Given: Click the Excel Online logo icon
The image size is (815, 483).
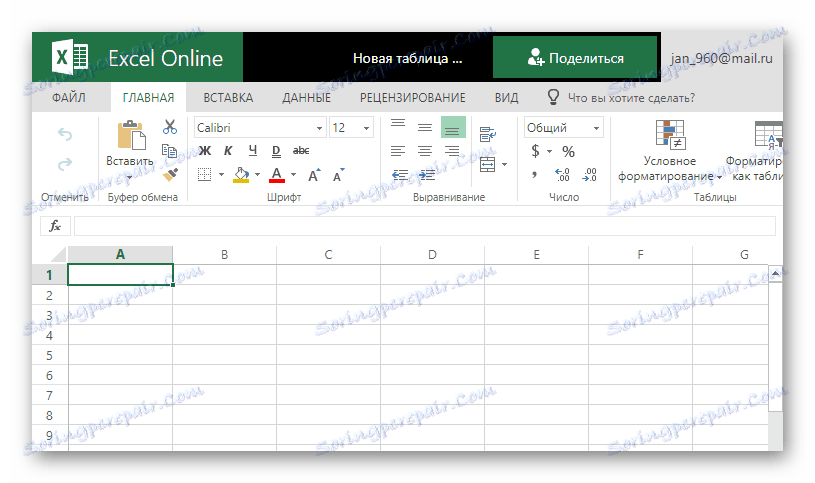Looking at the screenshot, I should click(x=70, y=57).
